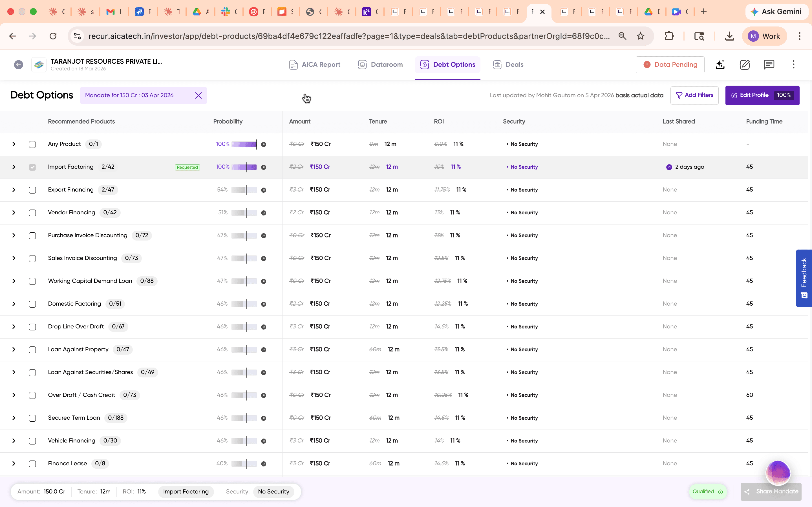812x507 pixels.
Task: Click the AI sparkle enrichment icon beside Data Pending
Action: point(720,65)
